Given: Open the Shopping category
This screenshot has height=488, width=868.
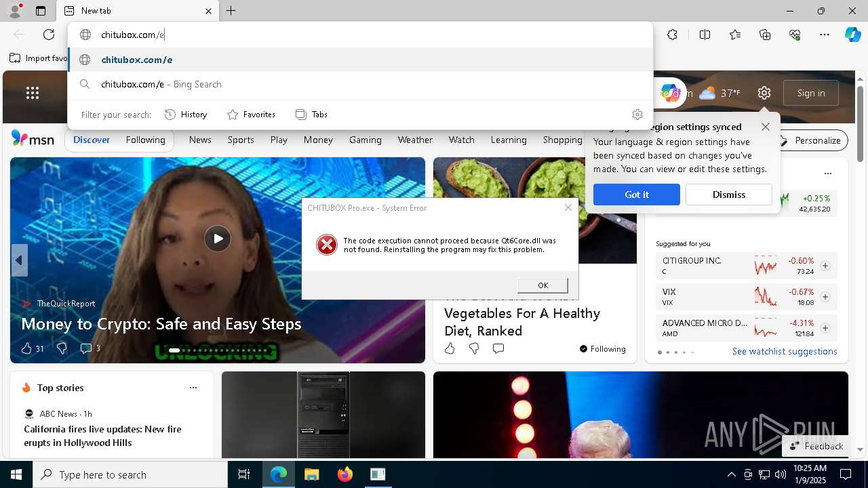Looking at the screenshot, I should 562,140.
